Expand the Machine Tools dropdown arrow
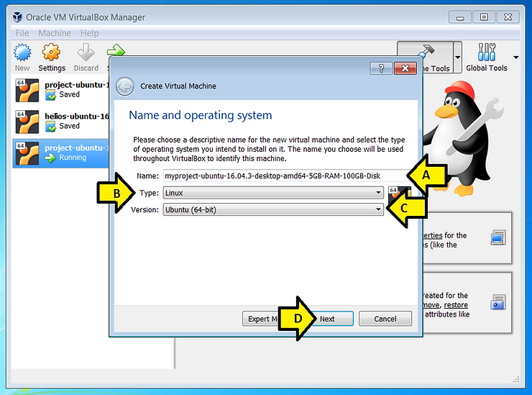Viewport: 532px width, 395px height. tap(458, 57)
